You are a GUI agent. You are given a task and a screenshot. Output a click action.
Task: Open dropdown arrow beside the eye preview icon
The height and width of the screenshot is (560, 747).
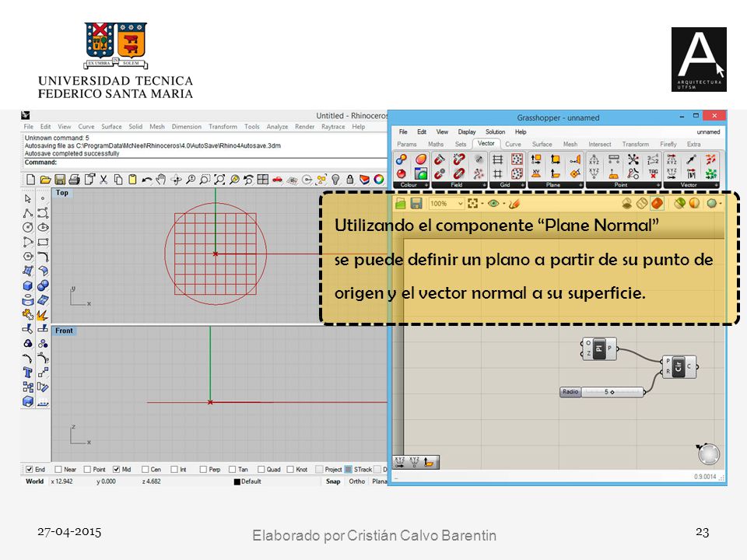pyautogui.click(x=504, y=204)
